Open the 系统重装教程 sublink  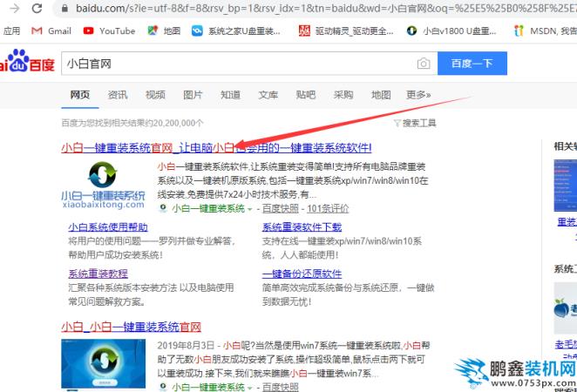tap(98, 274)
